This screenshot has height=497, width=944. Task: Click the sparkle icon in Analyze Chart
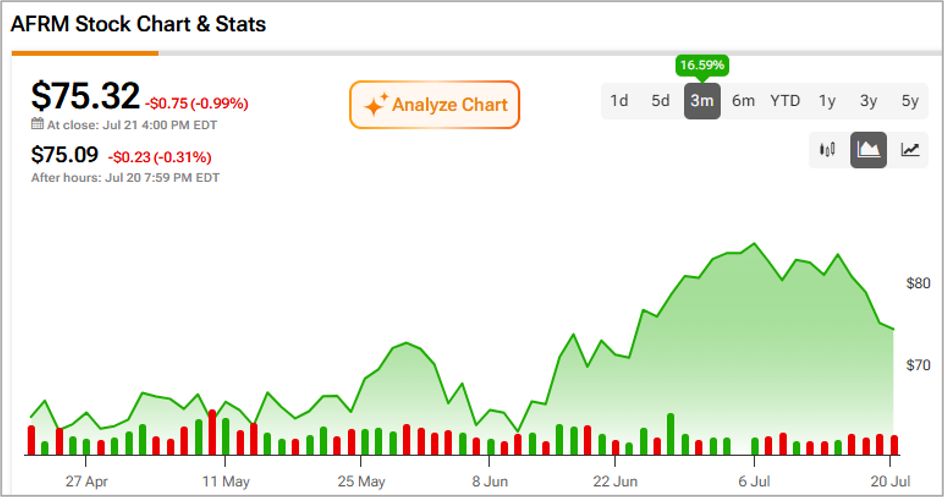[x=376, y=105]
